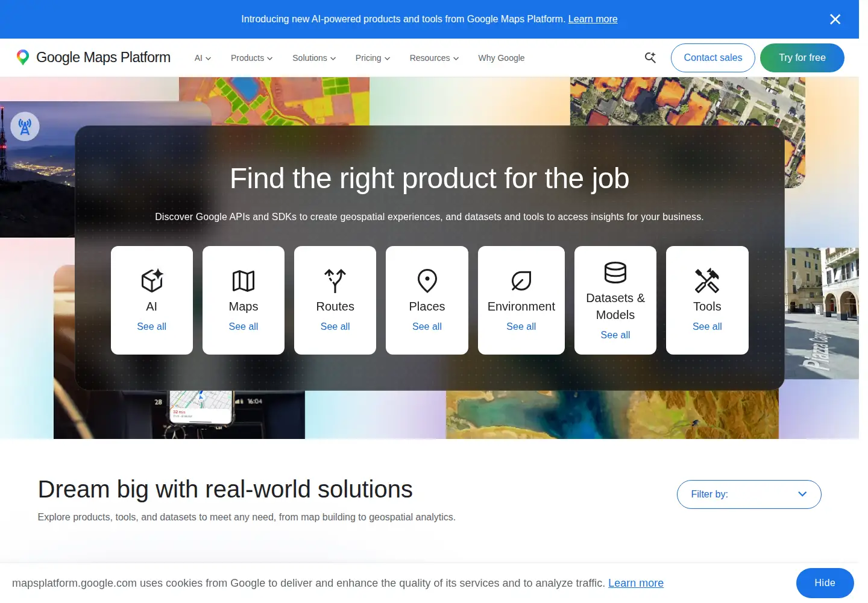This screenshot has height=603, width=868.
Task: Click the Environment leaf icon
Action: click(521, 280)
